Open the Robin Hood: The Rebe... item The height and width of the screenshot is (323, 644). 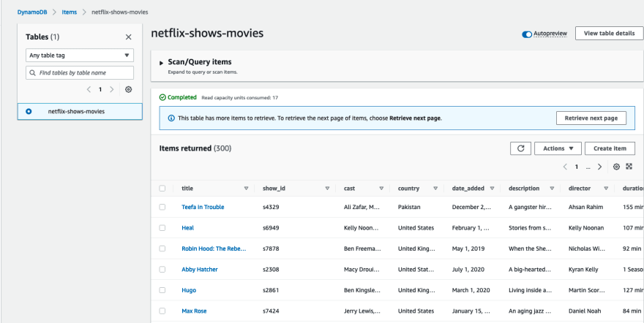pyautogui.click(x=214, y=248)
